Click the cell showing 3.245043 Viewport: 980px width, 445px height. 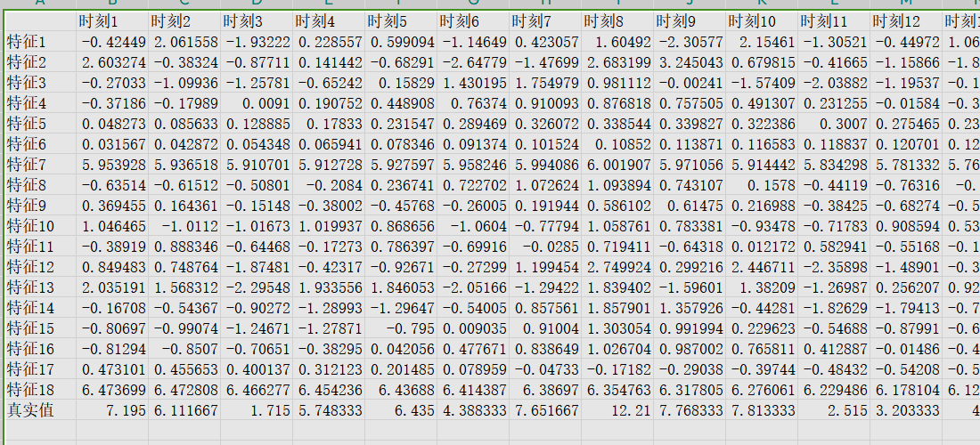[x=690, y=62]
